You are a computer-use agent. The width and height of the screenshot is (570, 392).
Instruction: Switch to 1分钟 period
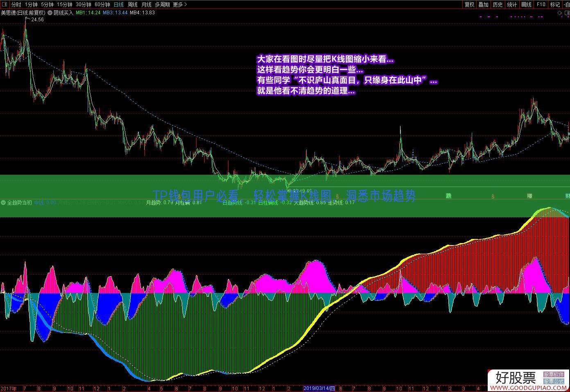31,5
